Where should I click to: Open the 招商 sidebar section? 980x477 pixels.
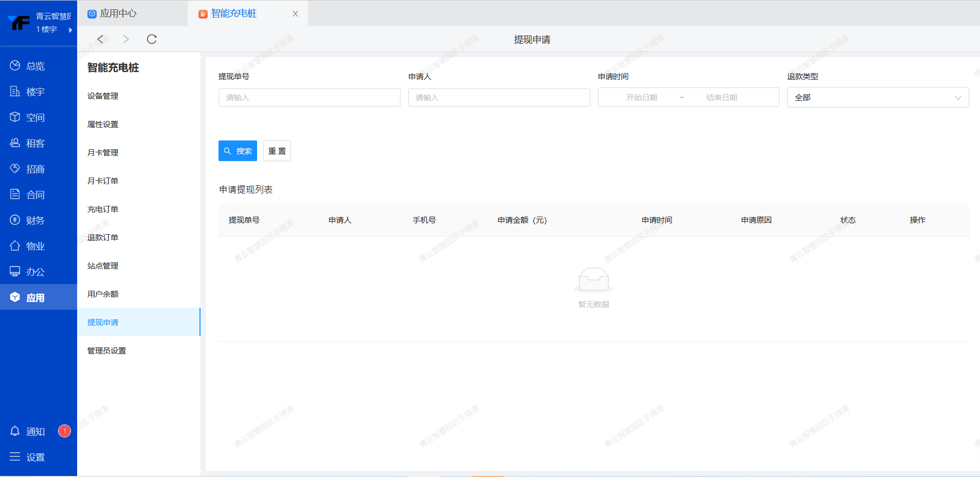tap(35, 169)
